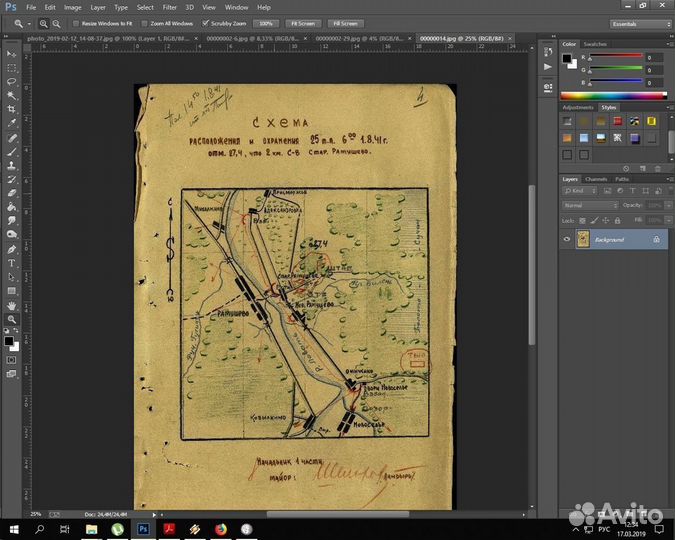Image resolution: width=675 pixels, height=540 pixels.
Task: Select the Rectangle shape tool
Action: (x=11, y=291)
